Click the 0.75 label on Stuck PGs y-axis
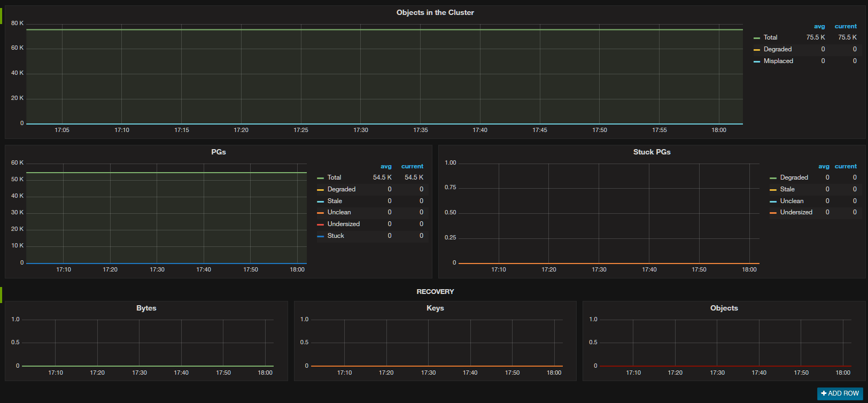This screenshot has width=868, height=403. pos(451,187)
